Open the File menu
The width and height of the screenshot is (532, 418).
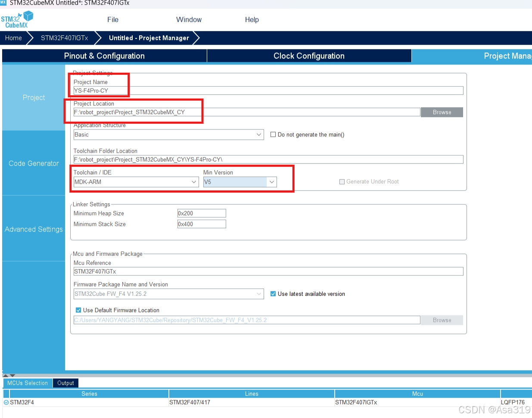[x=113, y=20]
